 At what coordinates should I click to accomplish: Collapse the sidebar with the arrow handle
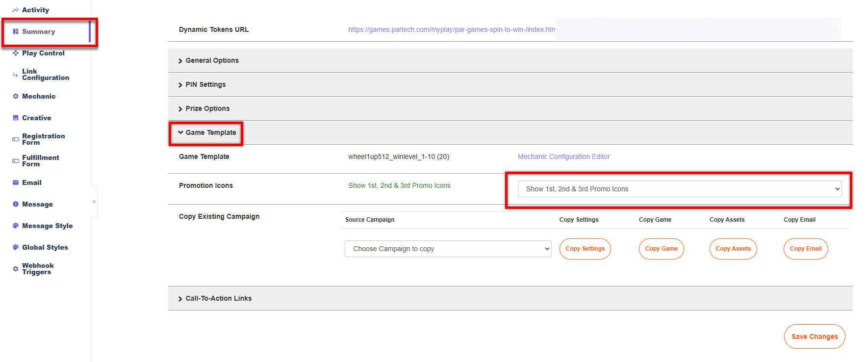pos(94,202)
